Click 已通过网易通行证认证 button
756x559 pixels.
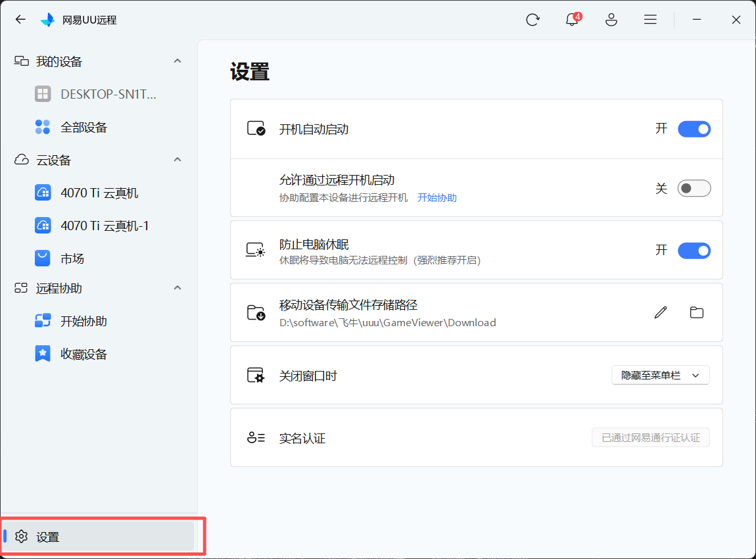650,437
